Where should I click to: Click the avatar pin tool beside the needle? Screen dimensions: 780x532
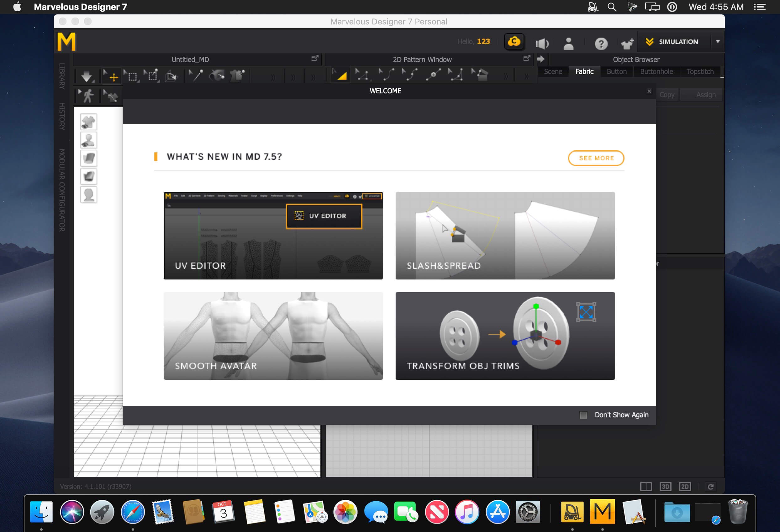tap(217, 76)
